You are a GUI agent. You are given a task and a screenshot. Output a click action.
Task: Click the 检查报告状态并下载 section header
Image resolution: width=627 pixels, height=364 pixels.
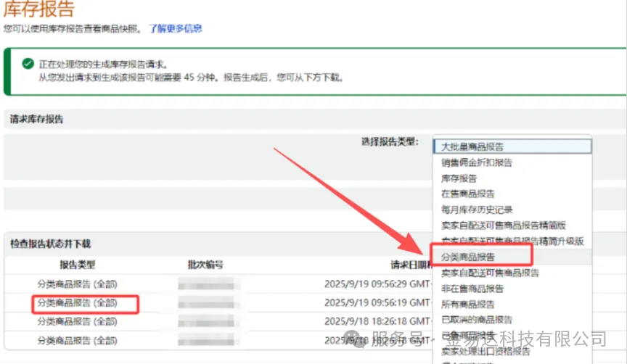pos(50,244)
